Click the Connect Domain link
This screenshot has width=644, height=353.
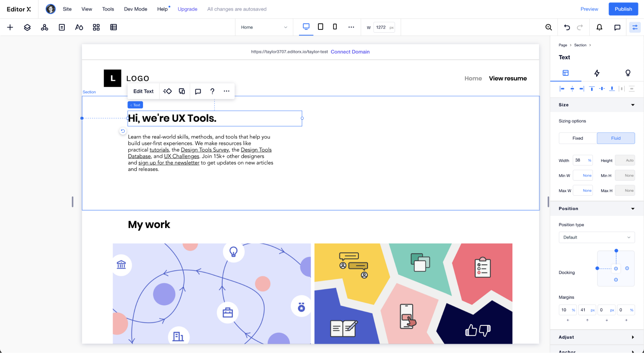coord(350,51)
